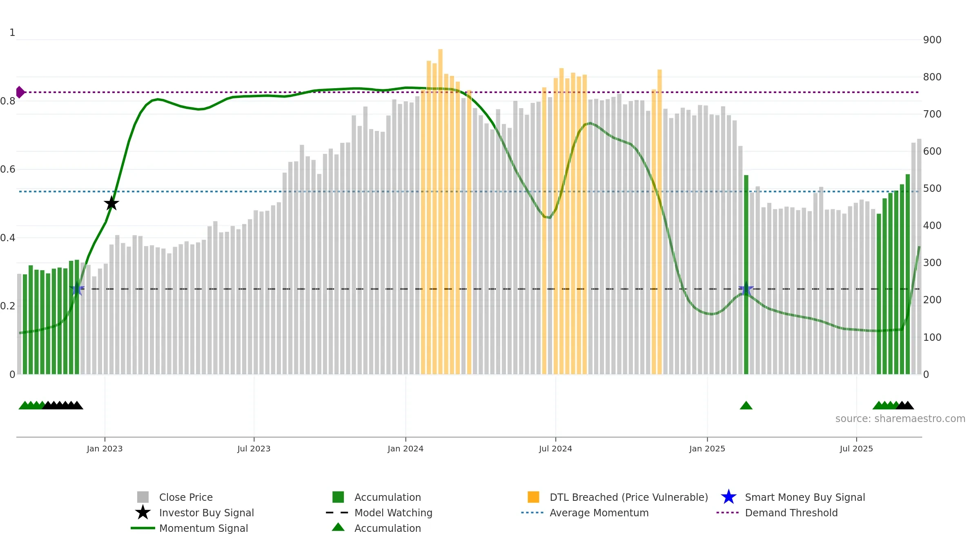The width and height of the screenshot is (980, 551).
Task: Click the blue star Smart Money legend icon
Action: coord(728,497)
